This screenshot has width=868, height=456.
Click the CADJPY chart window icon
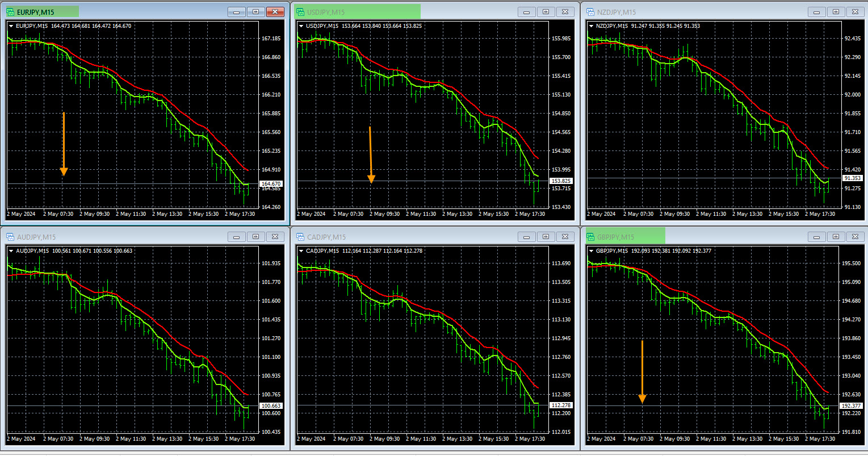[300, 237]
